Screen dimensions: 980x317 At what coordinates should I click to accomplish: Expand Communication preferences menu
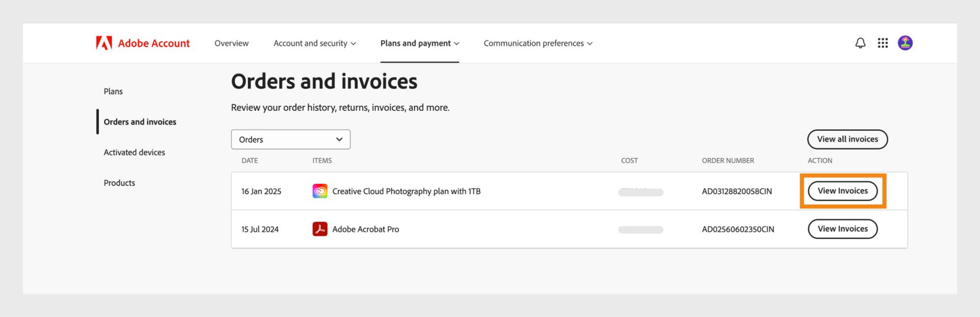pyautogui.click(x=538, y=43)
